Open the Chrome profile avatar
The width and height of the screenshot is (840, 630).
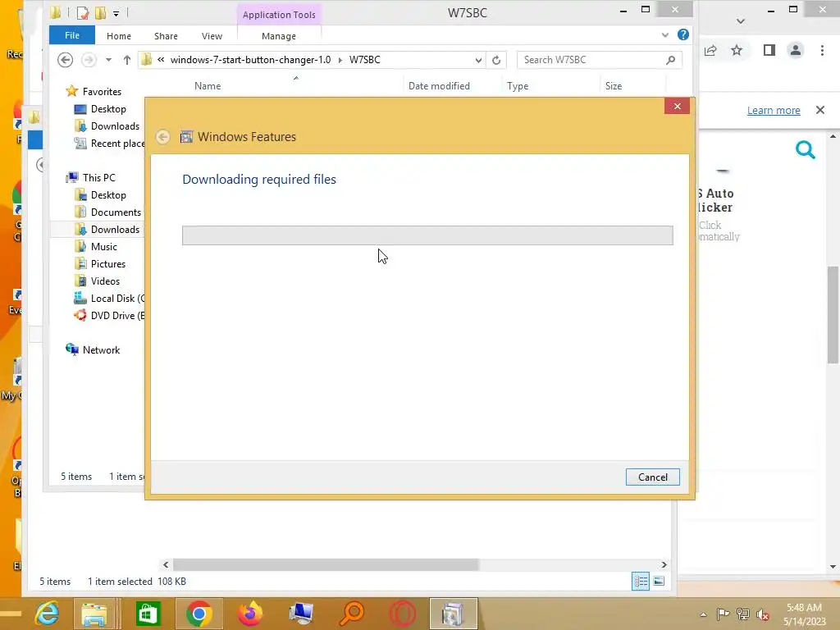796,50
